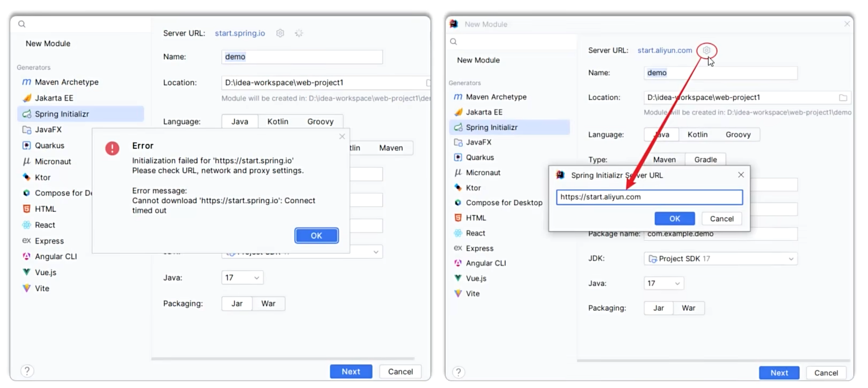868x388 pixels.
Task: Choose War packaging in left window
Action: pos(268,304)
